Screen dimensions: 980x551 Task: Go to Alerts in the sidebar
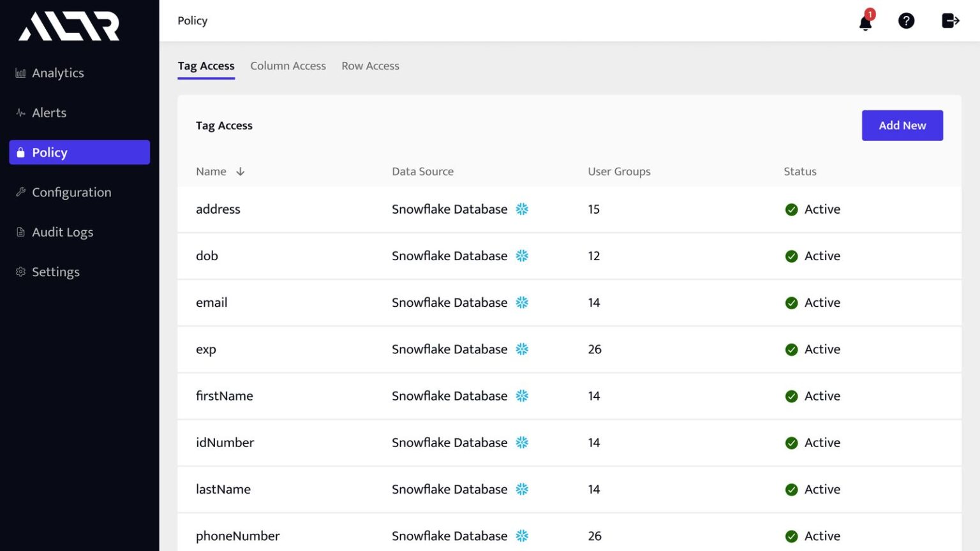[49, 113]
